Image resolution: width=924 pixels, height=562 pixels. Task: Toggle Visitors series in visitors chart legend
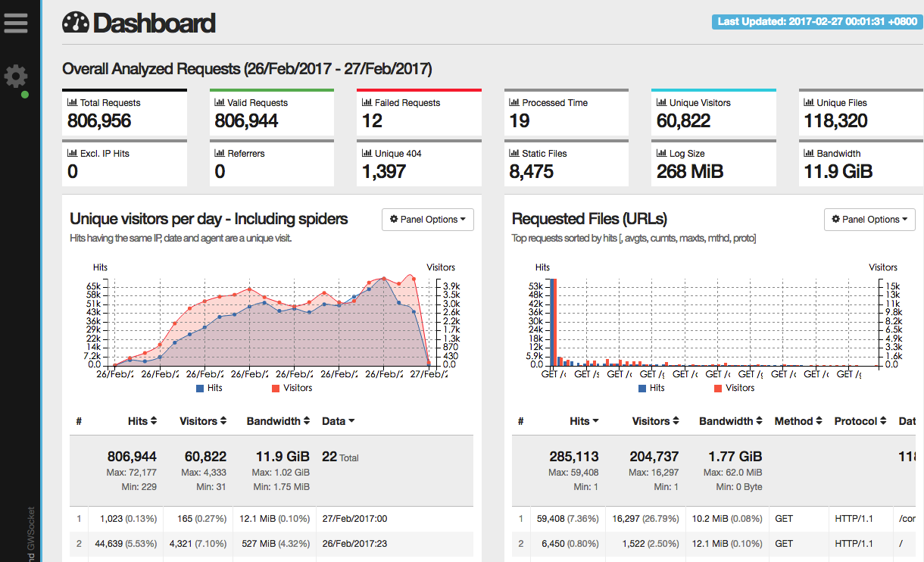(x=292, y=388)
